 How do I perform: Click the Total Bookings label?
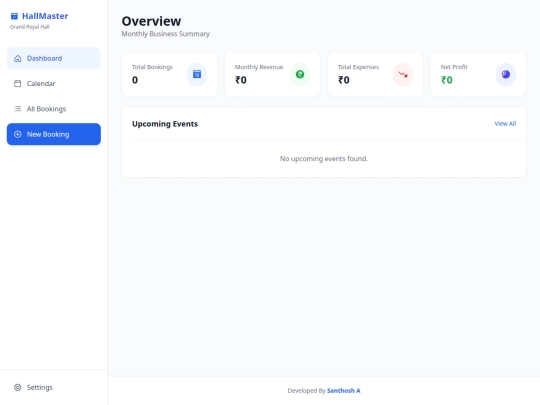click(152, 67)
